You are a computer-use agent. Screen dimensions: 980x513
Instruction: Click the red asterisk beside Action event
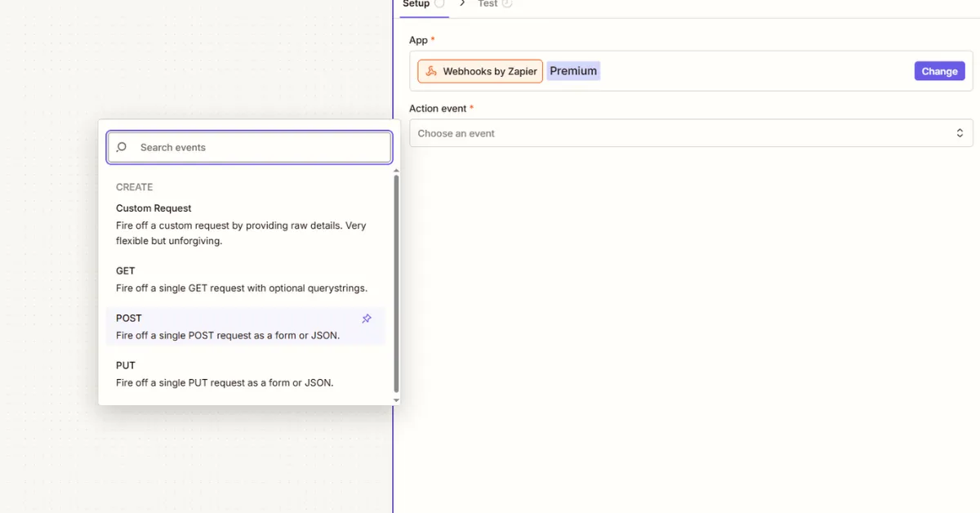pyautogui.click(x=471, y=108)
